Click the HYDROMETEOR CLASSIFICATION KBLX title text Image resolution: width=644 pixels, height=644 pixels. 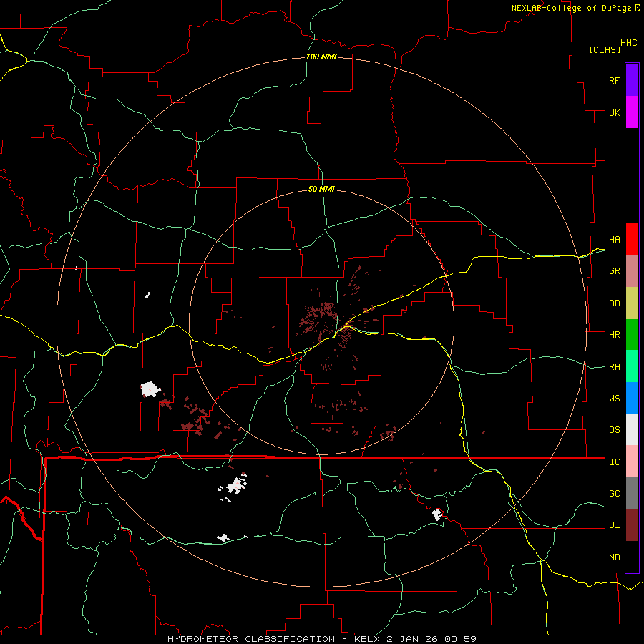coord(322,639)
